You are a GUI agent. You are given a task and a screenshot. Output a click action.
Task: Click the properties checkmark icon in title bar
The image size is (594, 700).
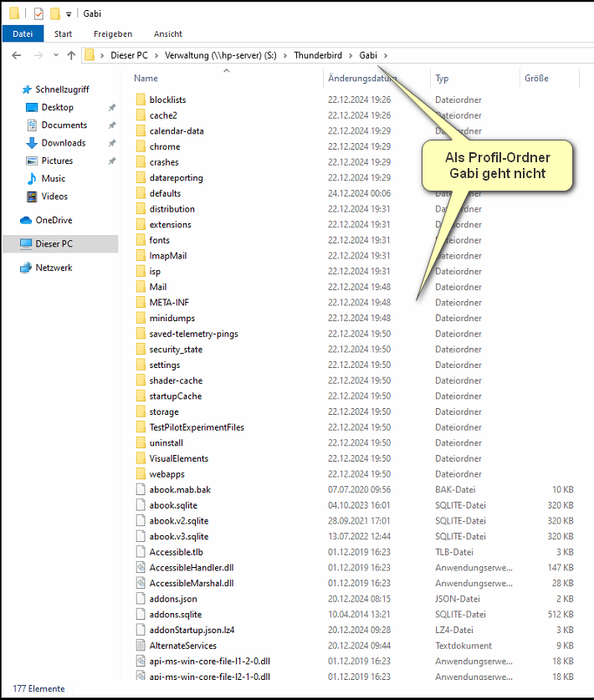click(x=38, y=14)
